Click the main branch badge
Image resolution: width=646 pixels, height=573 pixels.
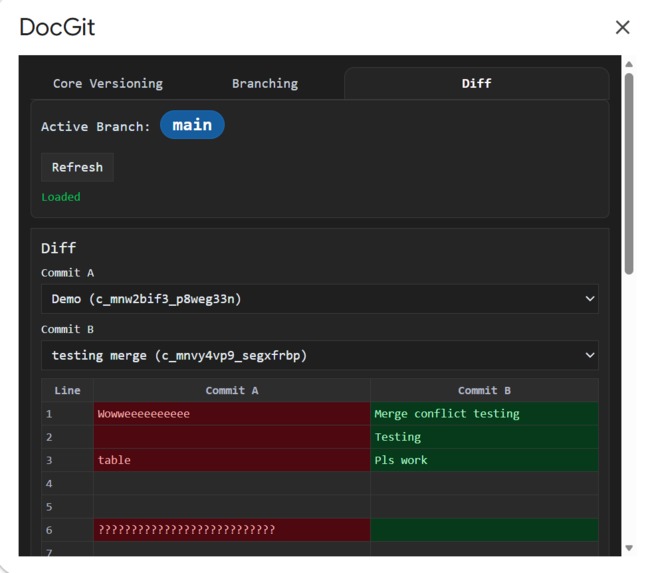[x=192, y=125]
